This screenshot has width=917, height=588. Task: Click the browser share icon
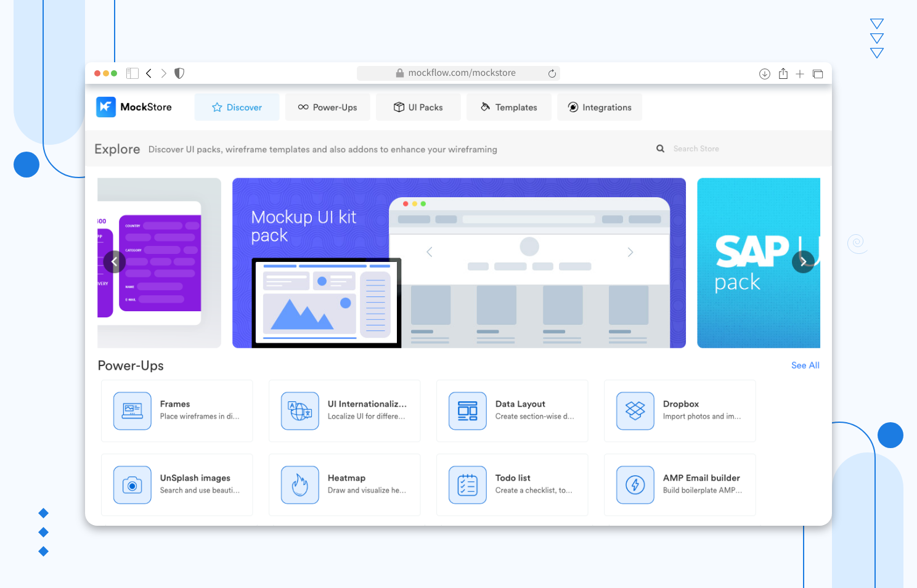(x=783, y=73)
